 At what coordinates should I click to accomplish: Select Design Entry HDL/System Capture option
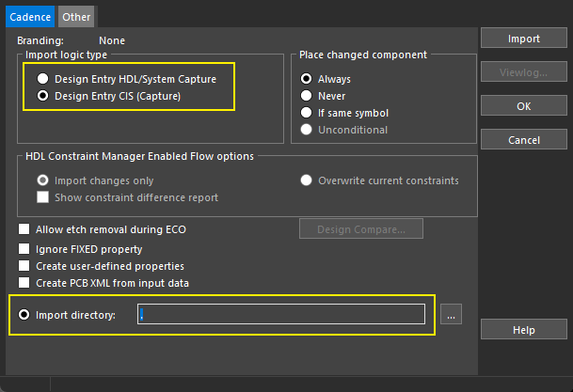point(42,79)
